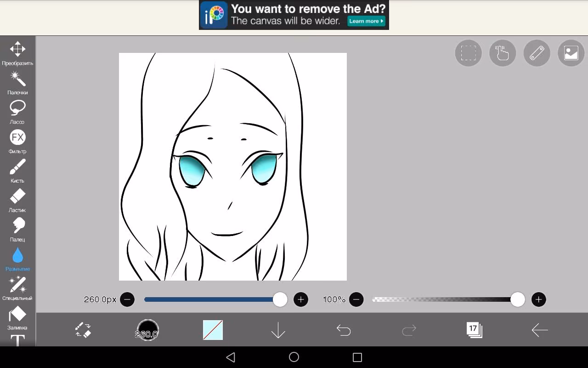Click the opacity slider handle
The height and width of the screenshot is (368, 588).
click(518, 299)
